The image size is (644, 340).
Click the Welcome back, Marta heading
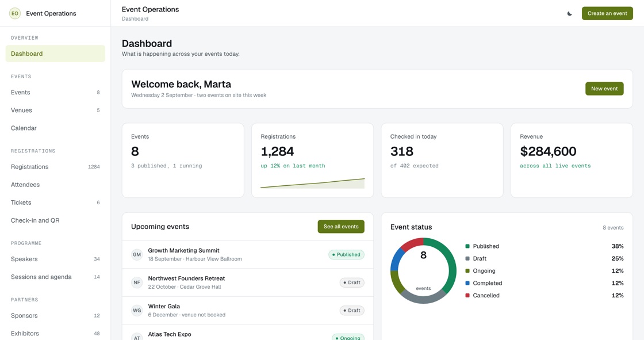(x=181, y=84)
